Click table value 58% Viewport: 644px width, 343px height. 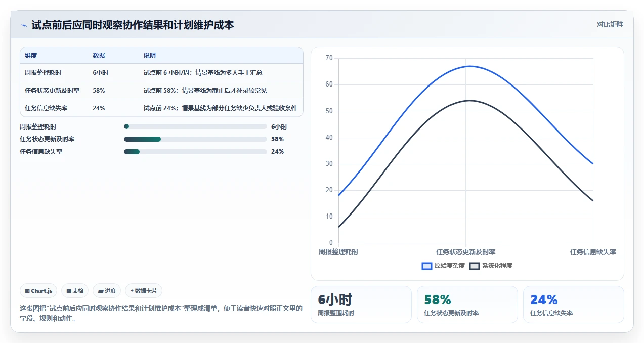click(99, 91)
